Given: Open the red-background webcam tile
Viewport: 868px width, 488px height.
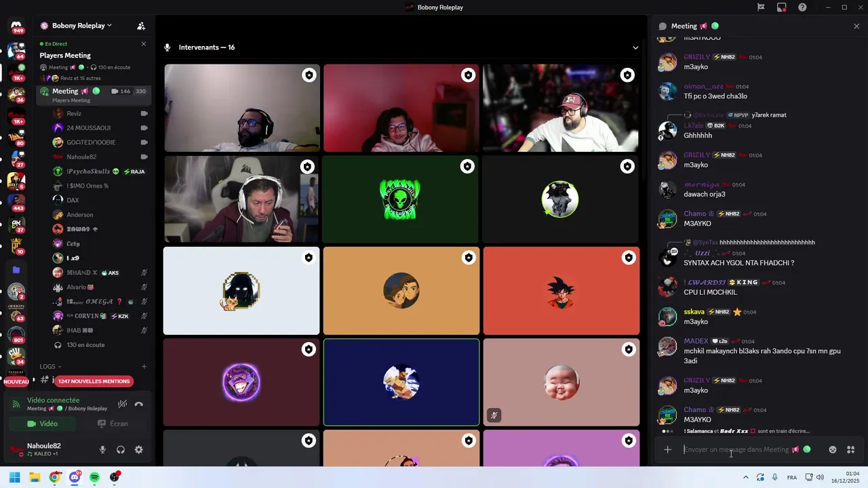Looking at the screenshot, I should 401,108.
